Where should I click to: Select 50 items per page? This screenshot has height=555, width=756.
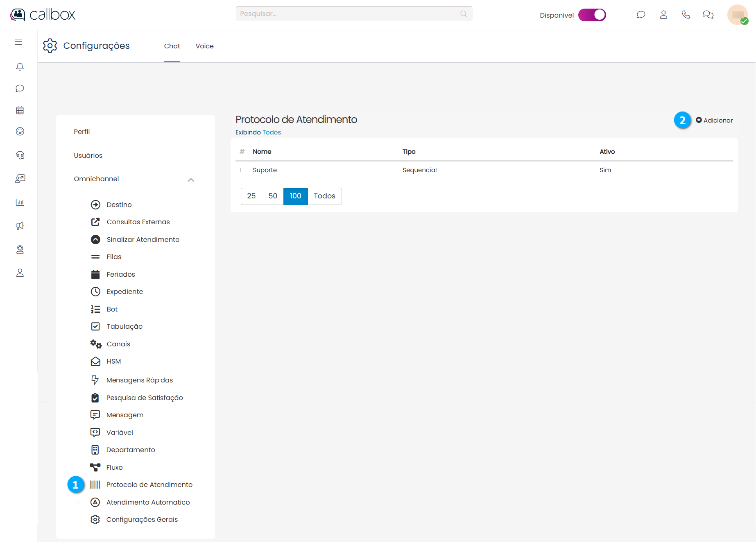273,196
